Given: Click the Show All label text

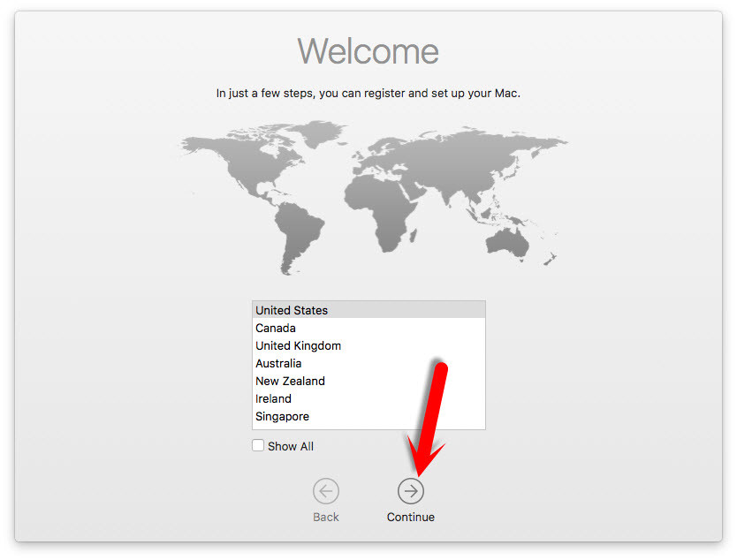Looking at the screenshot, I should pyautogui.click(x=291, y=446).
